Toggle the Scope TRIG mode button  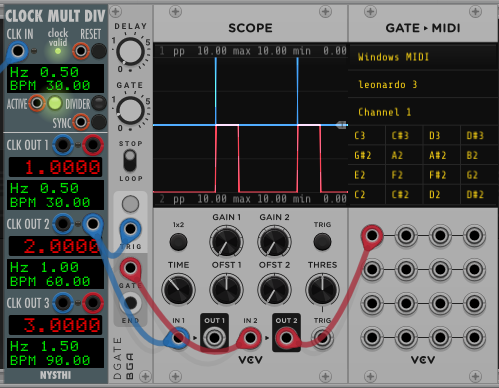pos(322,242)
